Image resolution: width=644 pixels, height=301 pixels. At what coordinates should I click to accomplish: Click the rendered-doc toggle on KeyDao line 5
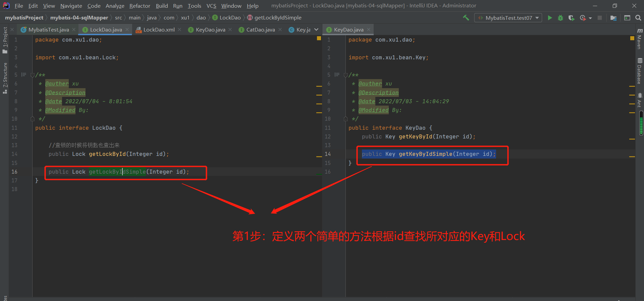[337, 75]
